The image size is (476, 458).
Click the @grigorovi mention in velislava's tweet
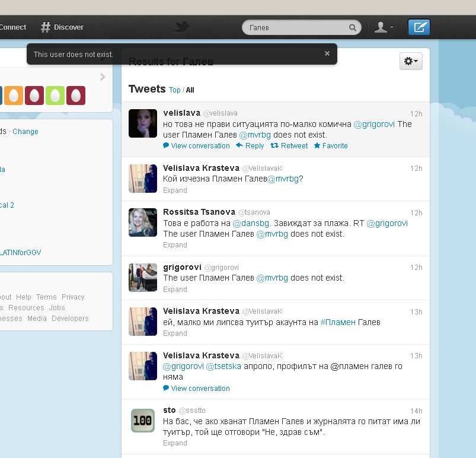[x=374, y=125]
